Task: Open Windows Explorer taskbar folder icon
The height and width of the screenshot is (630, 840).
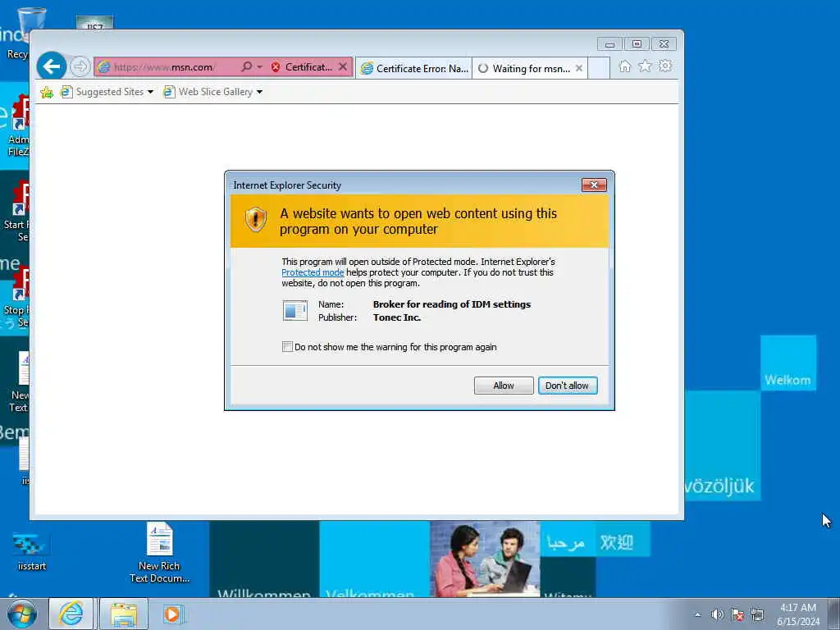Action: click(x=124, y=614)
